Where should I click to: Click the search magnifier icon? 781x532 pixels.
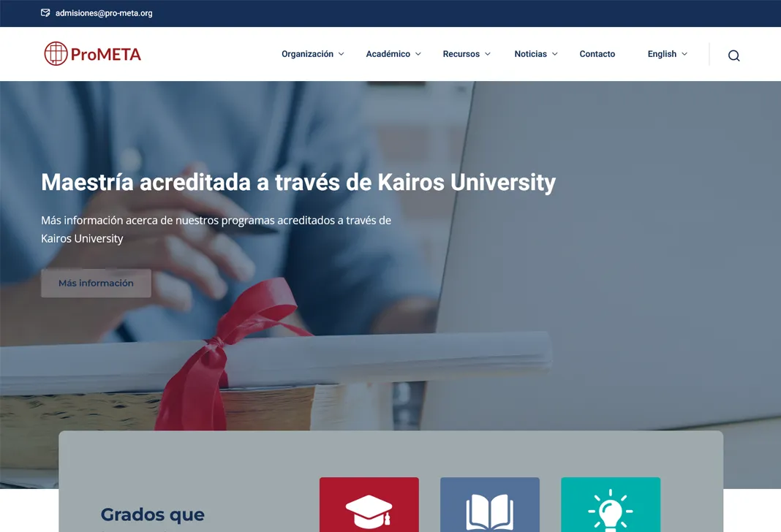point(733,56)
